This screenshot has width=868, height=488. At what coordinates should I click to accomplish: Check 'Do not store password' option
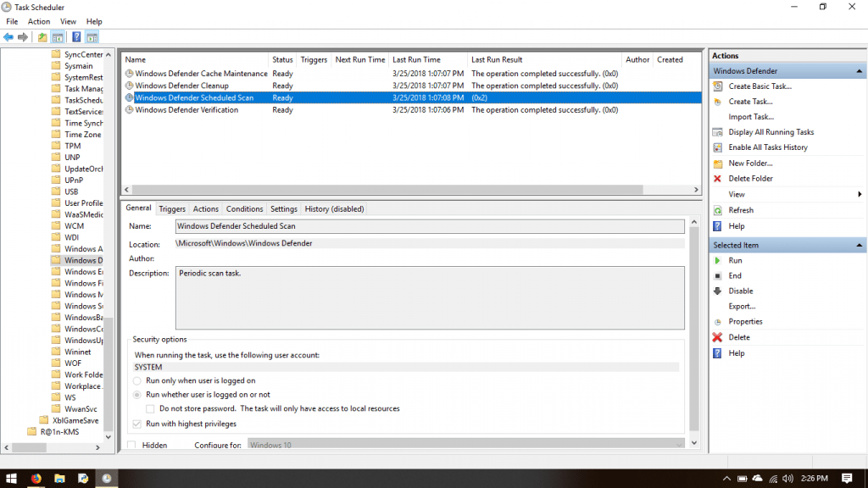pos(151,408)
